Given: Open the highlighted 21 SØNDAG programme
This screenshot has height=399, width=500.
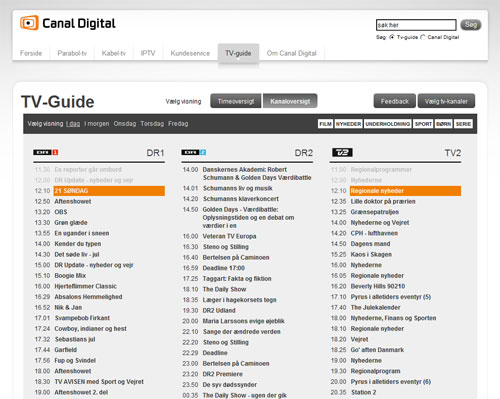Looking at the screenshot, I should click(109, 191).
